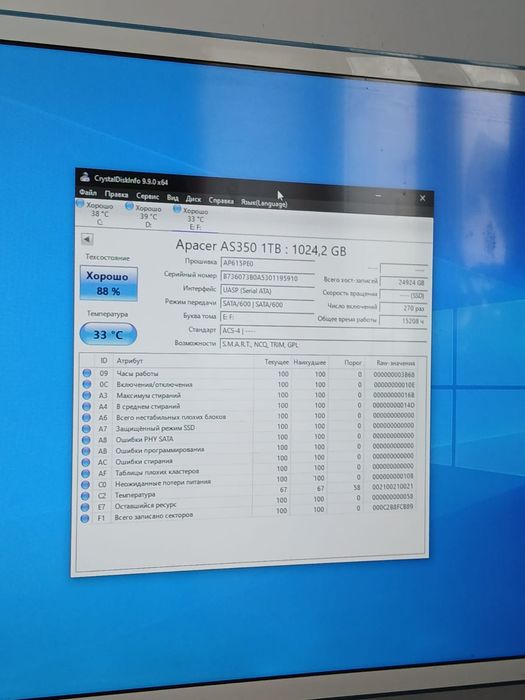Viewport: 525px width, 700px height.
Task: Click status icon of row AF Таблицы плохих кластеров
Action: pos(86,473)
